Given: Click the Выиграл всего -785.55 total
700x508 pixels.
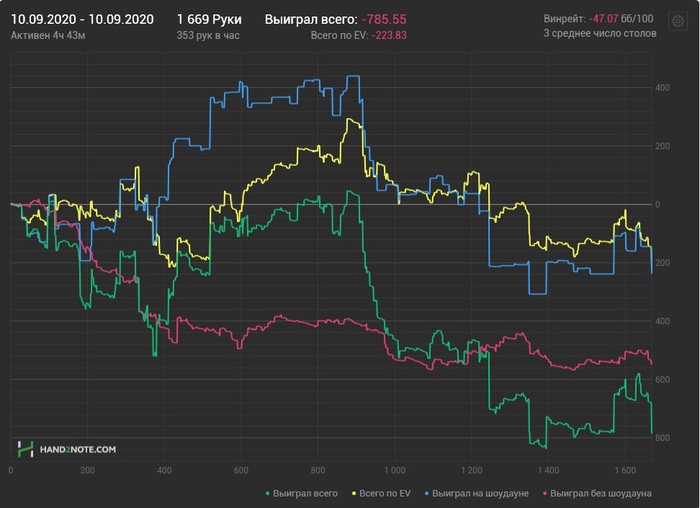Looking at the screenshot, I should [x=336, y=19].
